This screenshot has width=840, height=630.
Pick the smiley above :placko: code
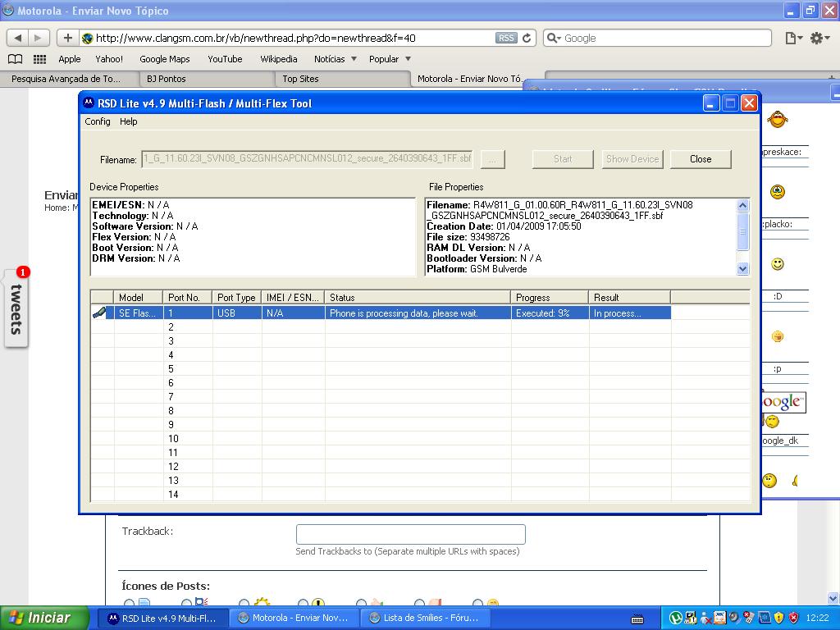(x=778, y=191)
